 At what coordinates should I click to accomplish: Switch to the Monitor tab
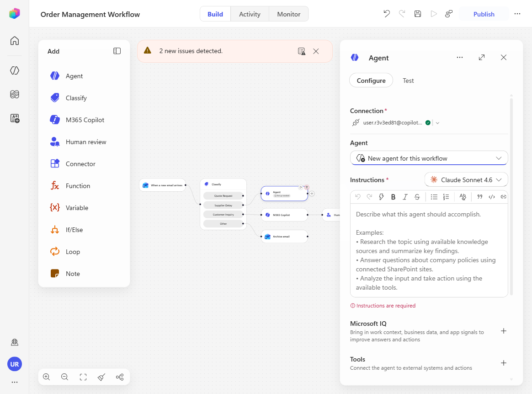pos(289,14)
